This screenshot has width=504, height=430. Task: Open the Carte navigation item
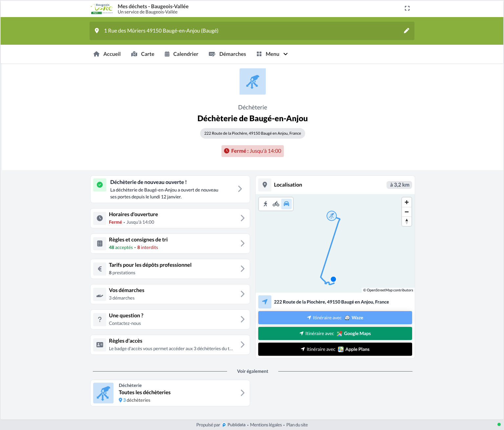143,54
